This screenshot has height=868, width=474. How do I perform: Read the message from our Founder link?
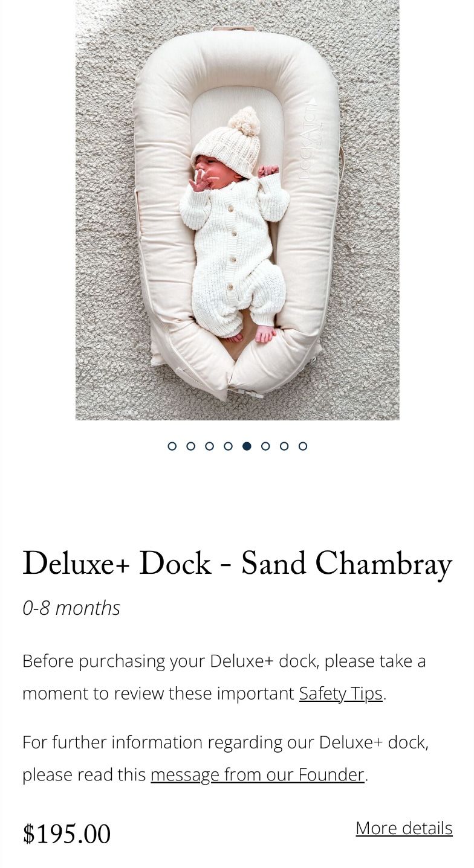258,774
